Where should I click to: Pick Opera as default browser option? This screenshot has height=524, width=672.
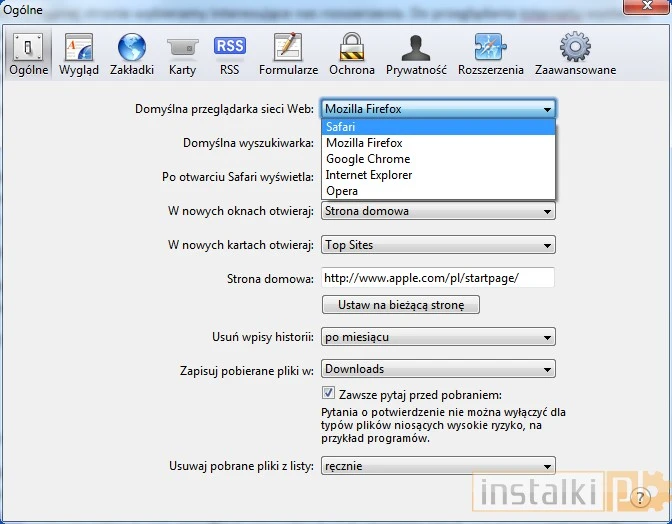coord(438,191)
